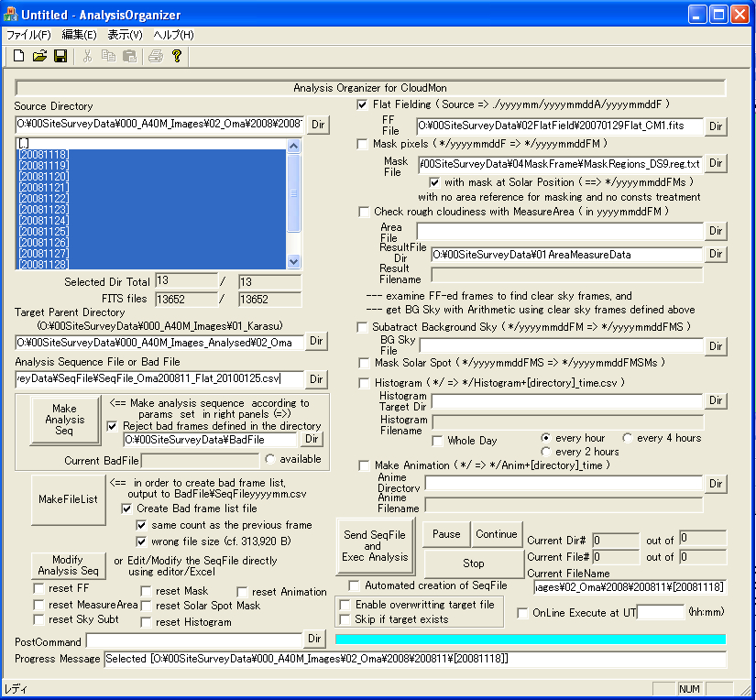Viewport: 756px width, 700px height.
Task: Click the Cut scissors toolbar icon
Action: click(x=88, y=57)
